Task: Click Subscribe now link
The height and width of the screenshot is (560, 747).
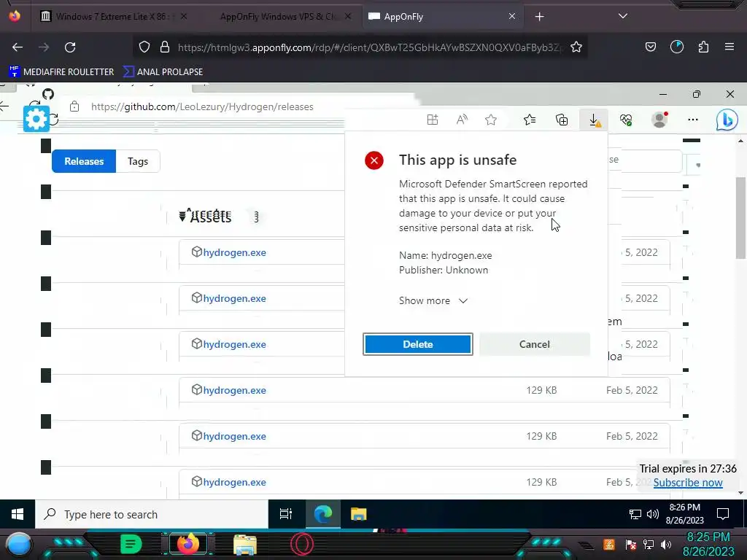Action: [687, 483]
